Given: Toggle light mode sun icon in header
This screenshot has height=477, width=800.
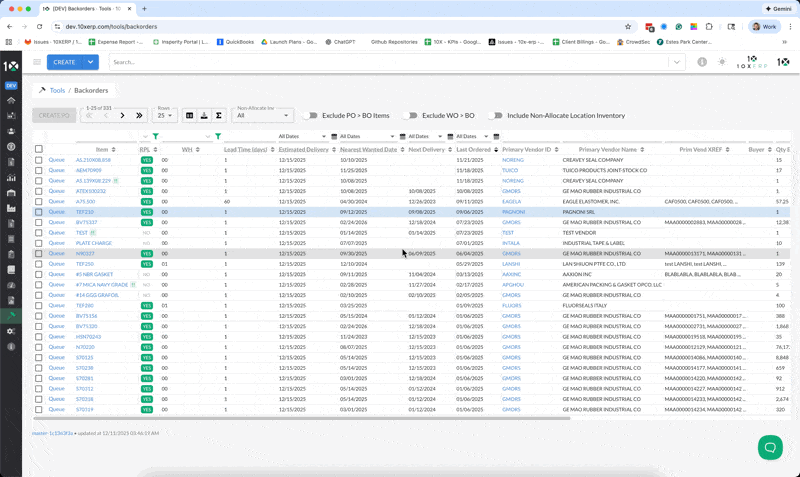Looking at the screenshot, I should [723, 62].
